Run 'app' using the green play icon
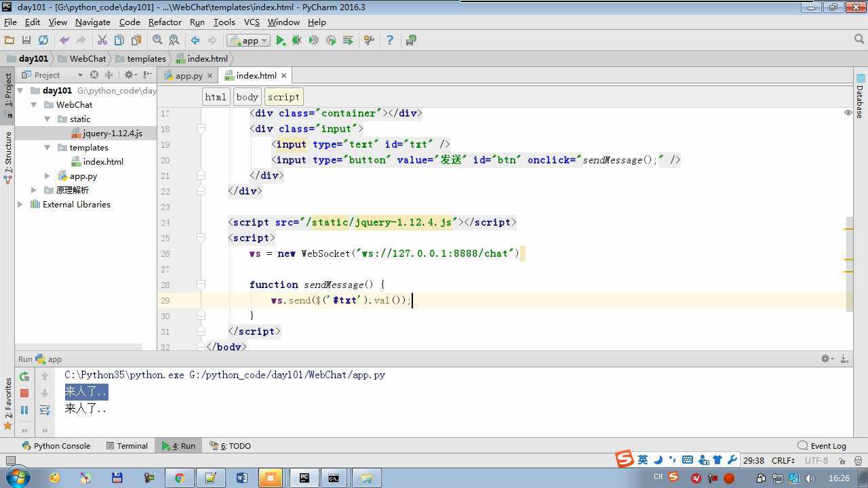Viewport: 868px width, 488px height. (280, 41)
